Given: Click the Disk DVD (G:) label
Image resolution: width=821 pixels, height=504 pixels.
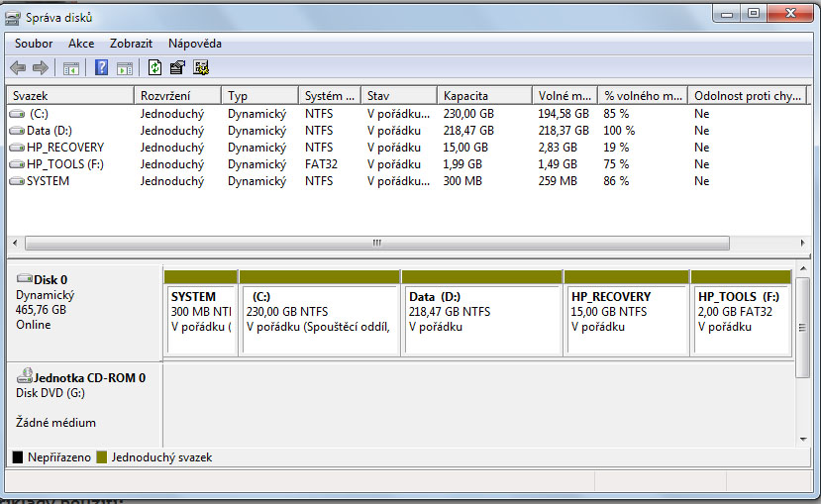Looking at the screenshot, I should tap(51, 393).
